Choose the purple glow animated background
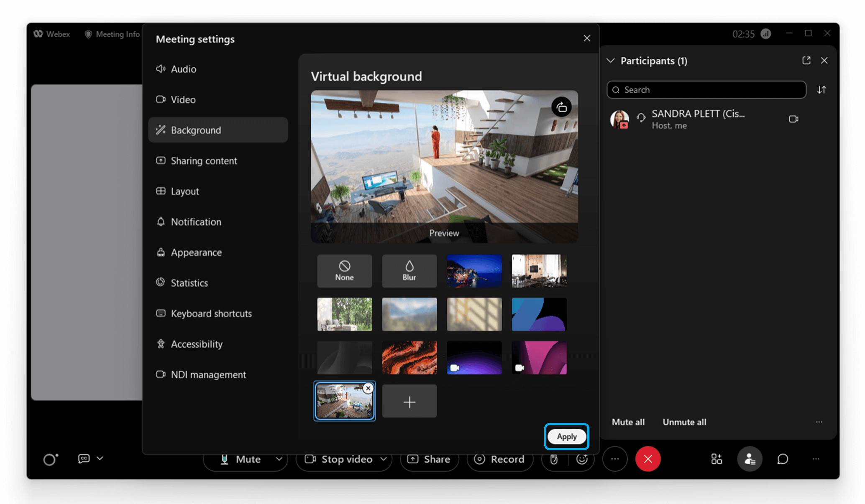The height and width of the screenshot is (504, 865). click(474, 358)
